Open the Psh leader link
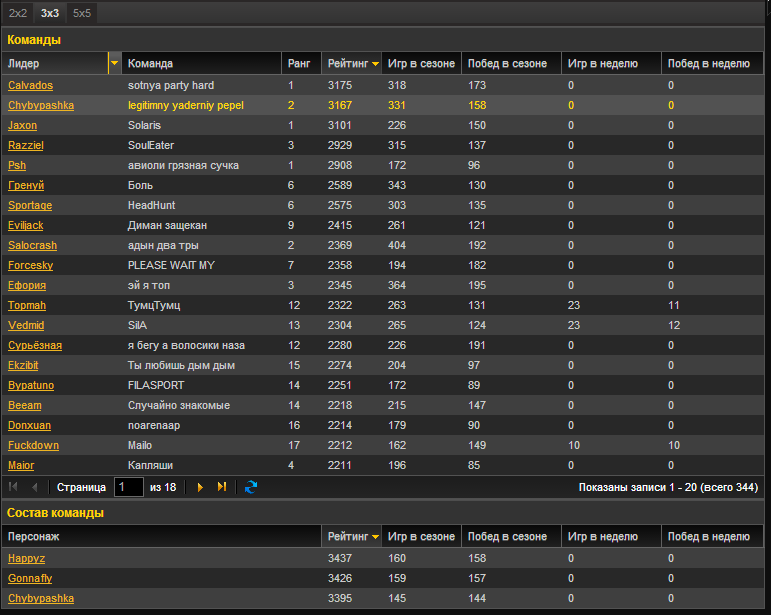The width and height of the screenshot is (771, 615). click(x=17, y=165)
